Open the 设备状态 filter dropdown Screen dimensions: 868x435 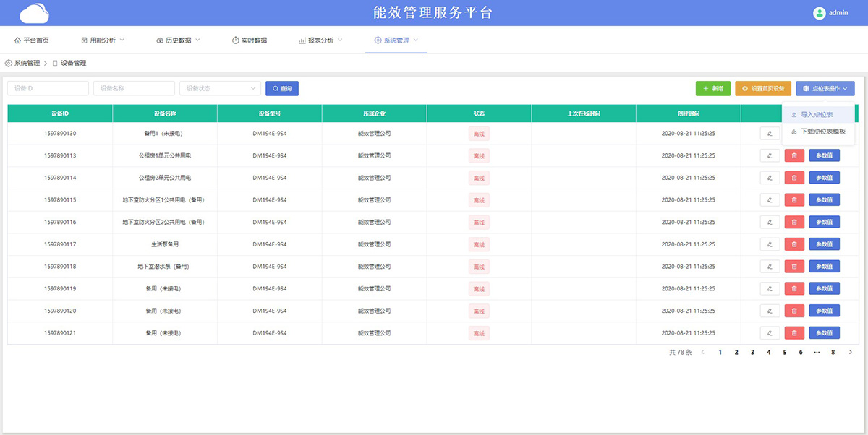220,88
